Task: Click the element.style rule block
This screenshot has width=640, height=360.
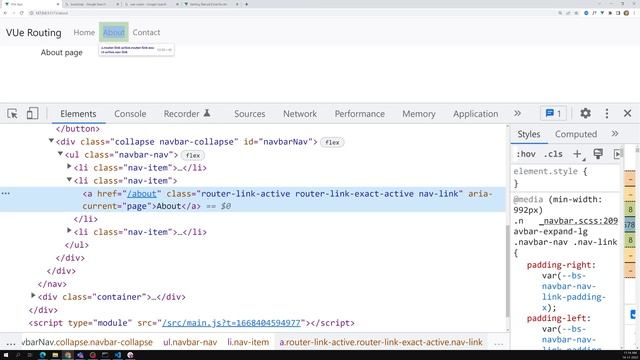Action: pos(566,177)
